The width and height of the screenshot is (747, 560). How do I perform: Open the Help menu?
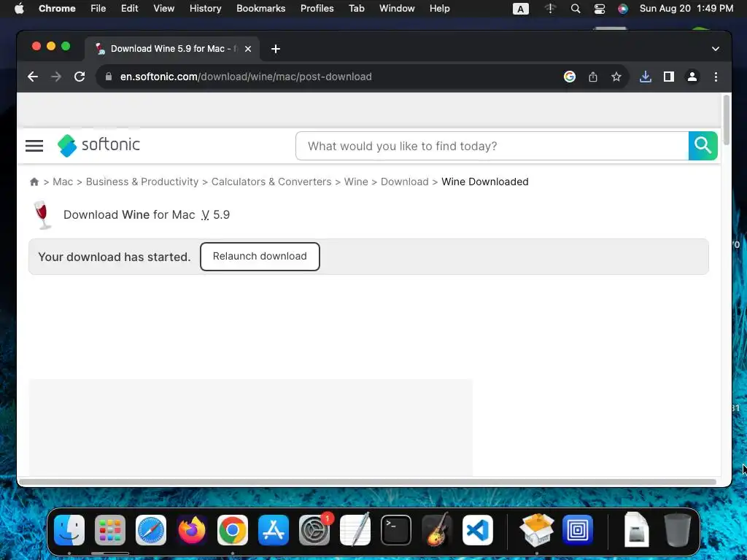[x=439, y=9]
